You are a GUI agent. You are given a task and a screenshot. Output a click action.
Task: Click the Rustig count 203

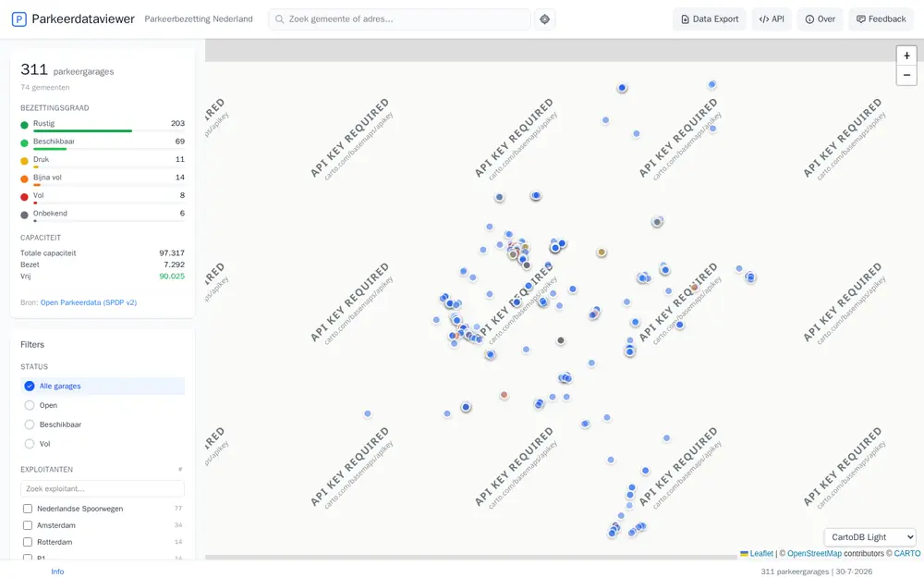pos(178,123)
